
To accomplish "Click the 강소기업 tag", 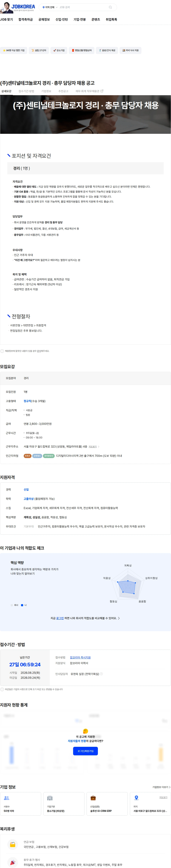I will tap(59, 50).
